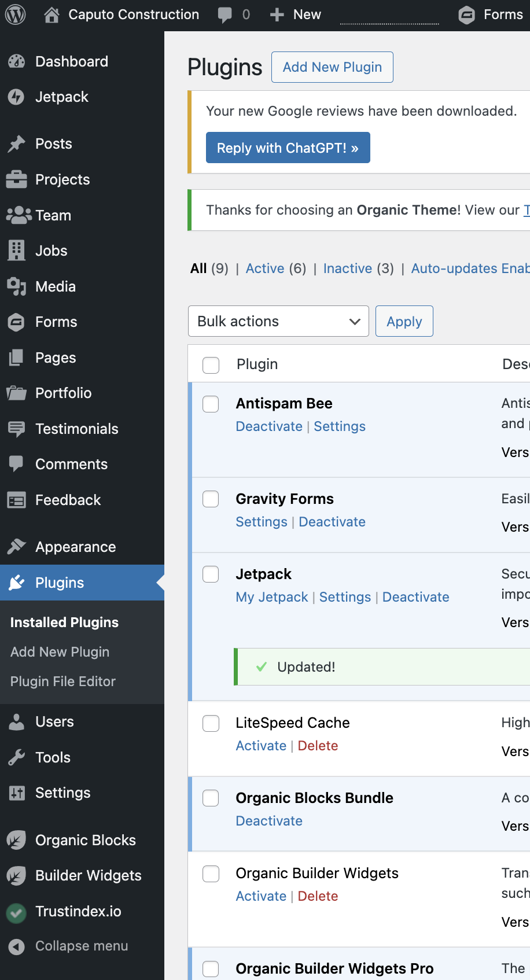Click Reply with ChatGPT! button
This screenshot has width=530, height=980.
(x=288, y=148)
